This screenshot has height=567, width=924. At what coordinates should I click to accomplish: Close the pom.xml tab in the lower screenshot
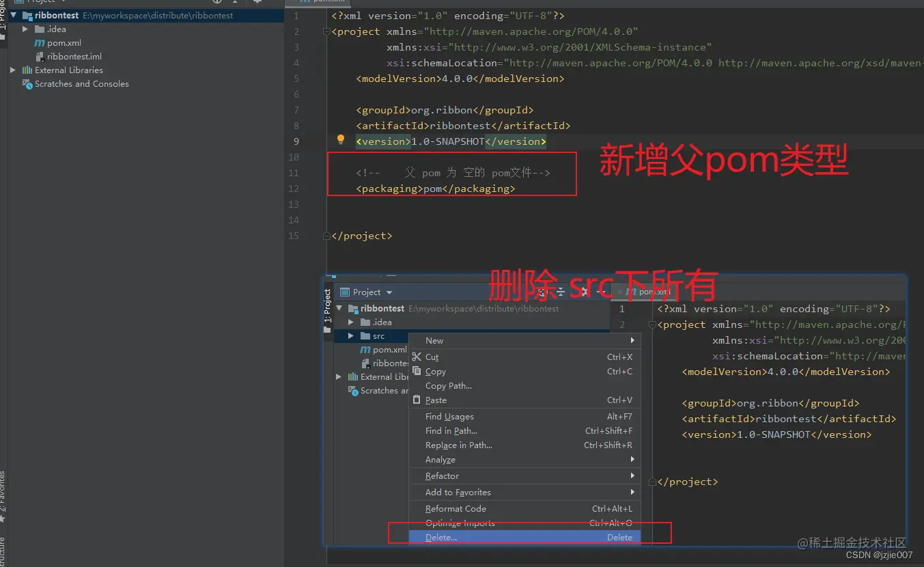click(x=619, y=292)
